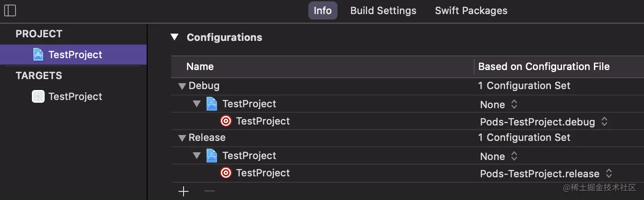This screenshot has height=200, width=644.
Task: Switch to the Build Settings tab
Action: click(383, 10)
